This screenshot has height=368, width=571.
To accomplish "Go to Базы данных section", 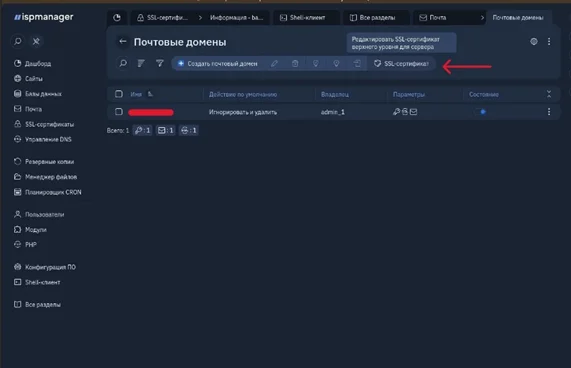I will coord(38,94).
